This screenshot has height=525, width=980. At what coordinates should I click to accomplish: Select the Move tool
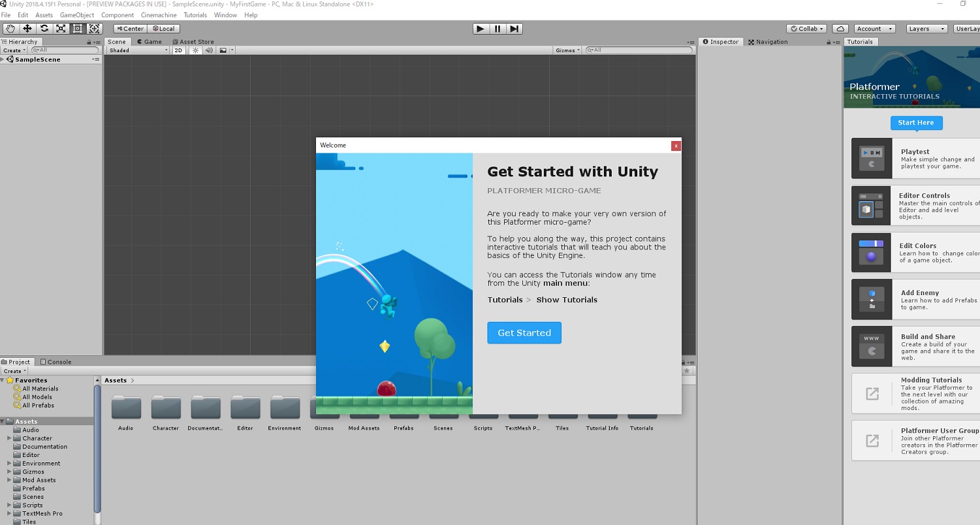pos(27,28)
